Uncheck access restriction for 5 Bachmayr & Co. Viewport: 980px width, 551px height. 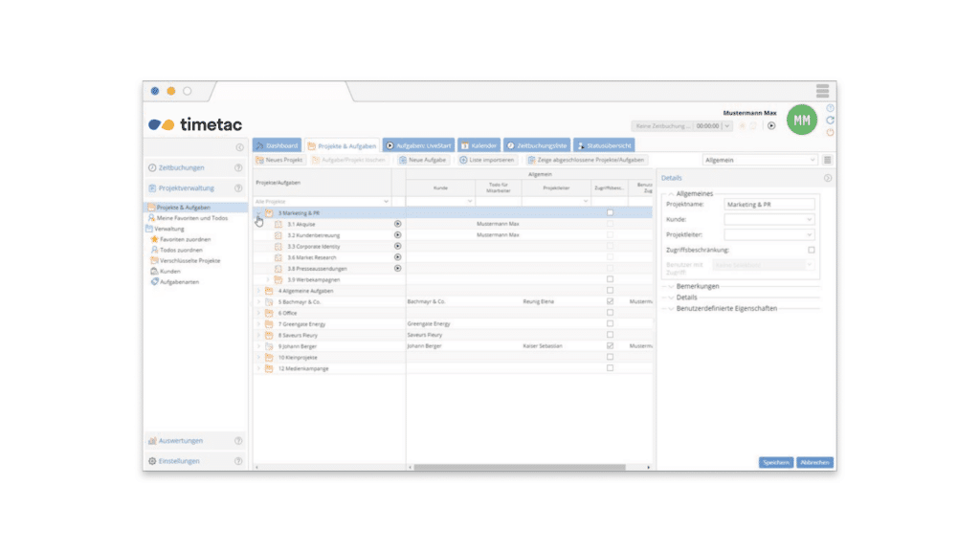point(610,301)
